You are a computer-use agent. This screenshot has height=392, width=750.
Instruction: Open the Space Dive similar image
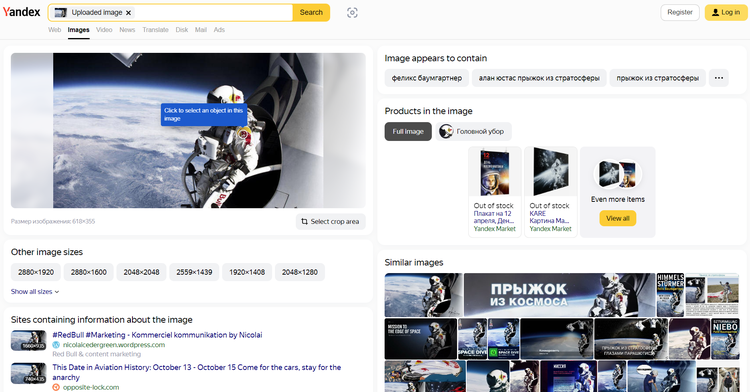click(x=472, y=339)
